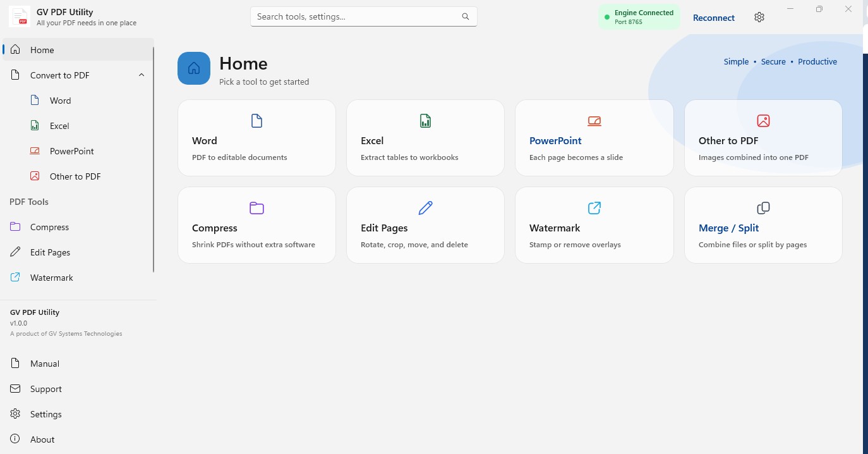Image resolution: width=868 pixels, height=454 pixels.
Task: Open the Manual document icon
Action: [x=15, y=364]
